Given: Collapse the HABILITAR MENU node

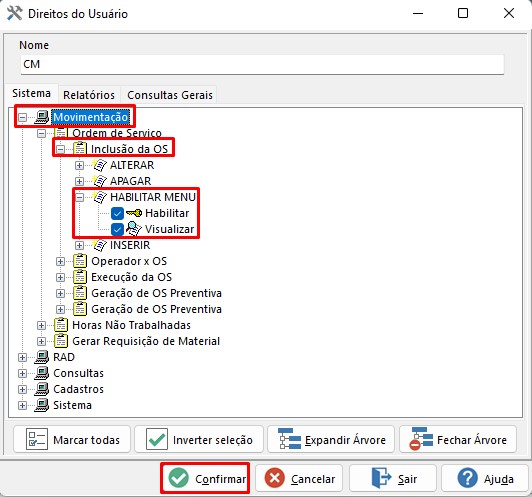Looking at the screenshot, I should (79, 197).
